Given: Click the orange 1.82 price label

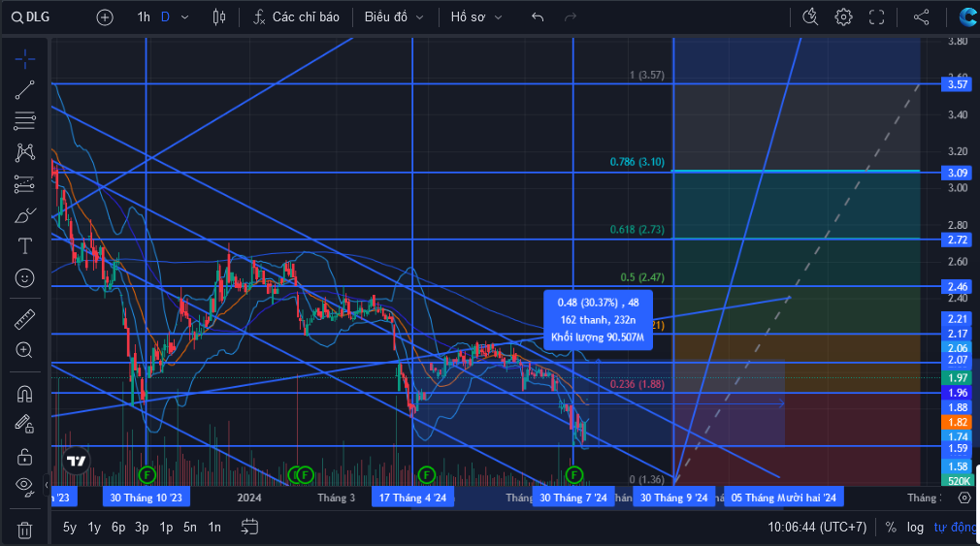Looking at the screenshot, I should [x=957, y=422].
